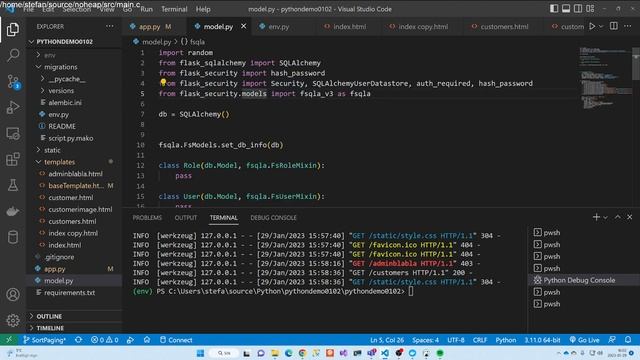Viewport: 640px width, 360px height.
Task: Collapse the migrations folder
Action: click(60, 67)
